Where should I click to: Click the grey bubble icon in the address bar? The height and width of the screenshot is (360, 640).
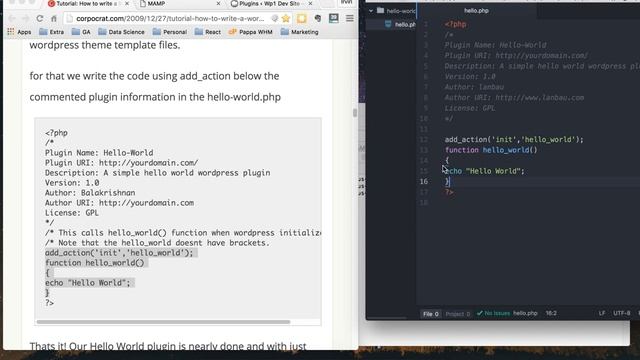pyautogui.click(x=275, y=18)
